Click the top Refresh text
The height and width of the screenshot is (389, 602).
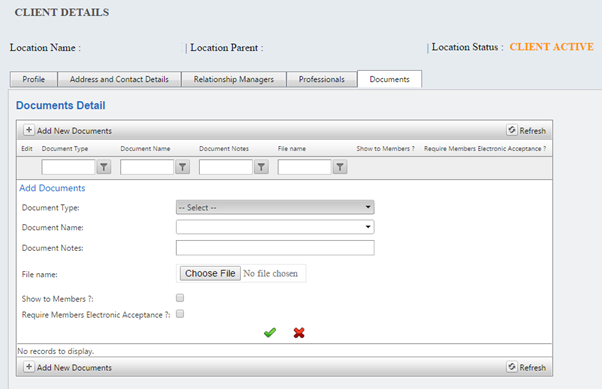click(x=533, y=131)
